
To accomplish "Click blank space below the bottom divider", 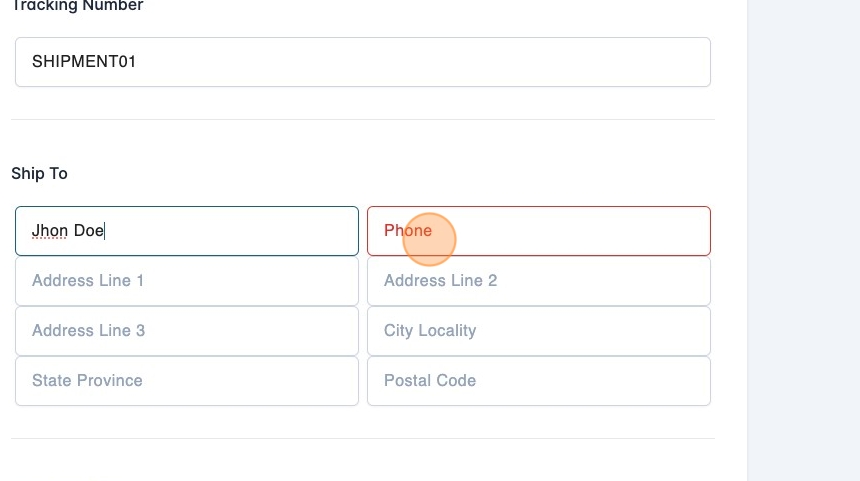I will click(362, 462).
